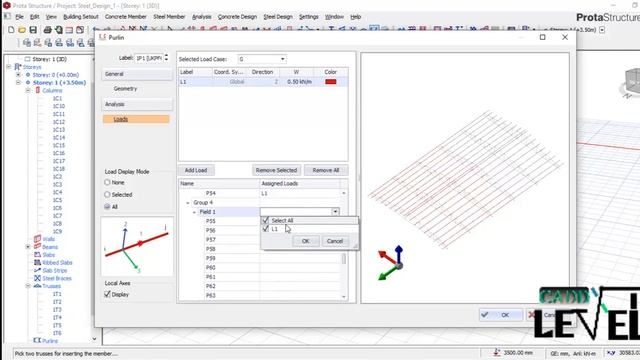The image size is (640, 360).
Task: Click the Print toolbar icon
Action: (47, 30)
